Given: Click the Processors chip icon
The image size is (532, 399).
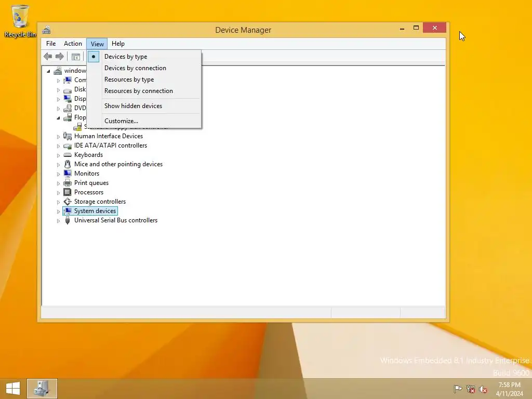Looking at the screenshot, I should pyautogui.click(x=68, y=192).
